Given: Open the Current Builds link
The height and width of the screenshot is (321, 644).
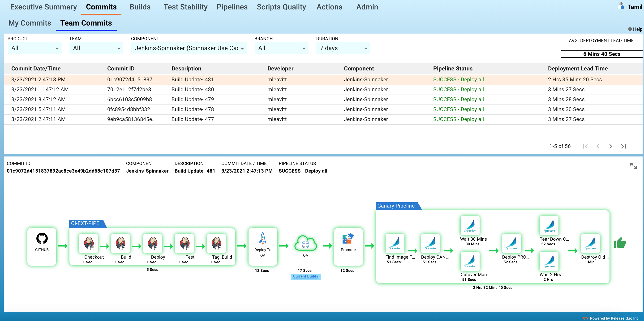Looking at the screenshot, I should point(305,276).
